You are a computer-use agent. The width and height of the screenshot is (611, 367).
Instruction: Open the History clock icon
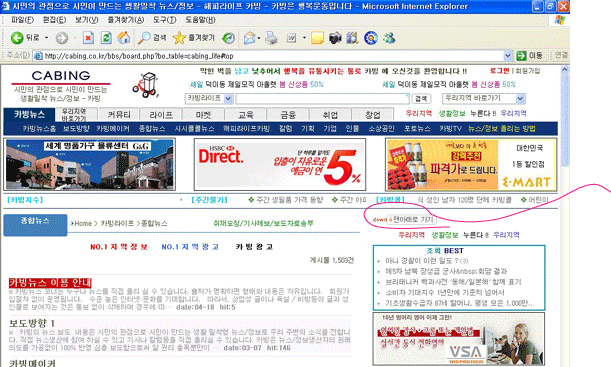228,38
